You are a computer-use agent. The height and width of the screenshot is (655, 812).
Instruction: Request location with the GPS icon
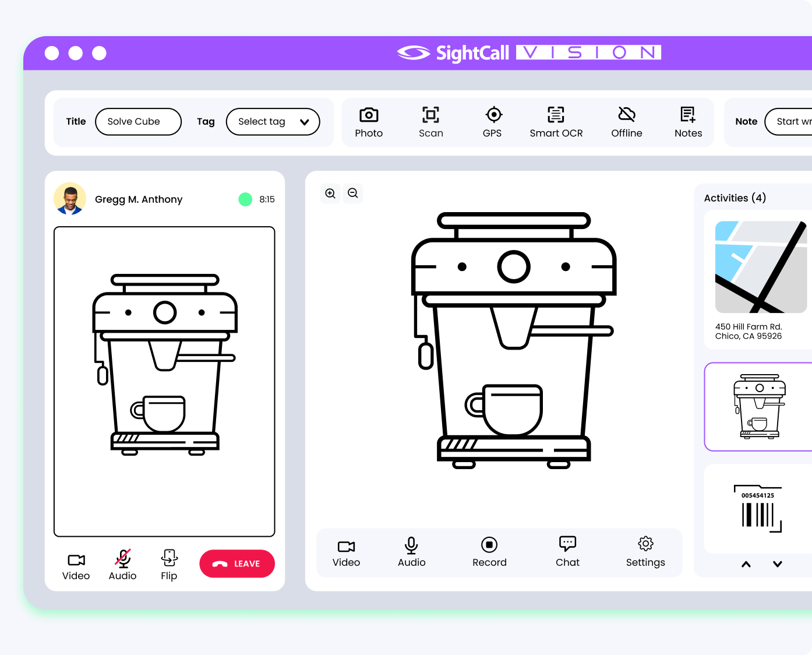(493, 122)
